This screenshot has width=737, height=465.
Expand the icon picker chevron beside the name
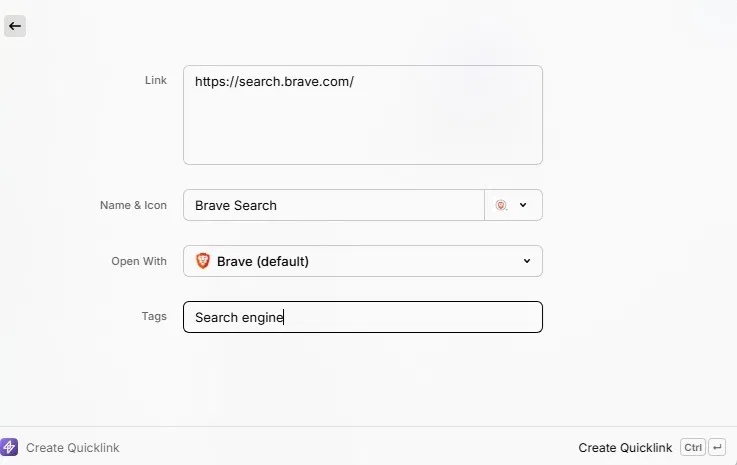pyautogui.click(x=523, y=205)
